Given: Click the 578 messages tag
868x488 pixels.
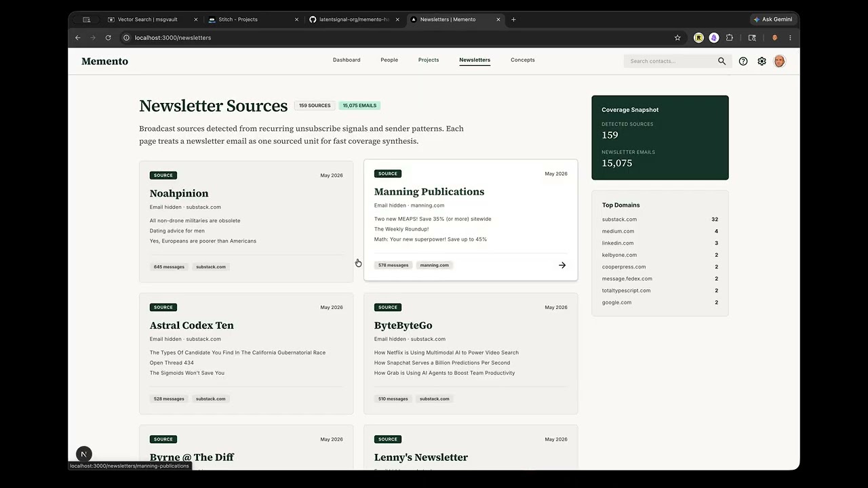Looking at the screenshot, I should click(393, 265).
